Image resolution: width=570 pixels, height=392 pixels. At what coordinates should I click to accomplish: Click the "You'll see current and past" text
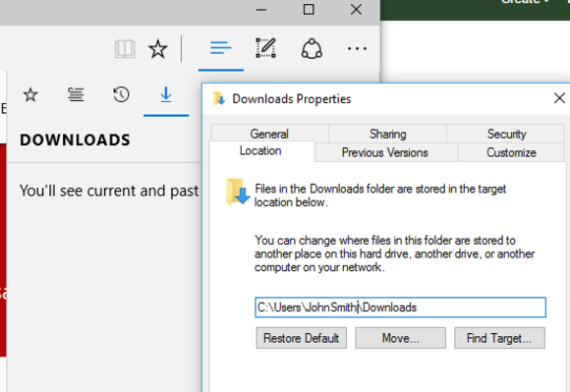click(x=109, y=191)
